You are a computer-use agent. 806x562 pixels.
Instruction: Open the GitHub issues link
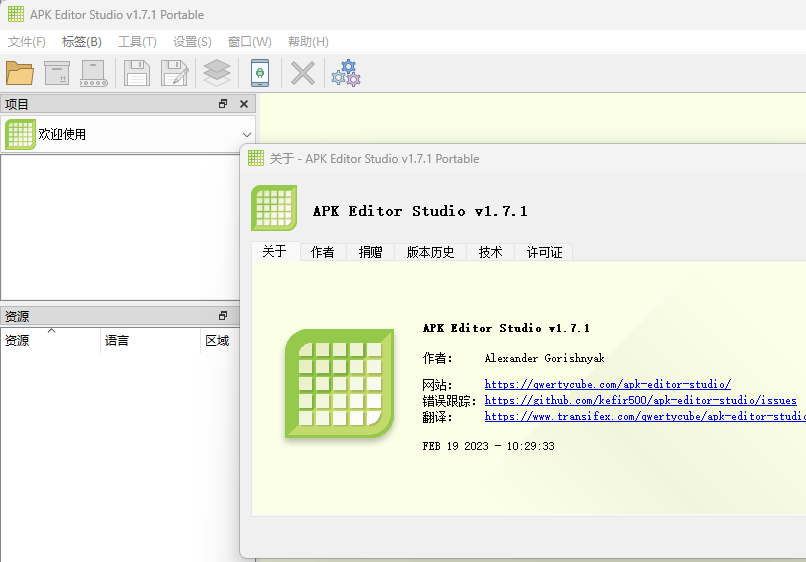pos(640,400)
